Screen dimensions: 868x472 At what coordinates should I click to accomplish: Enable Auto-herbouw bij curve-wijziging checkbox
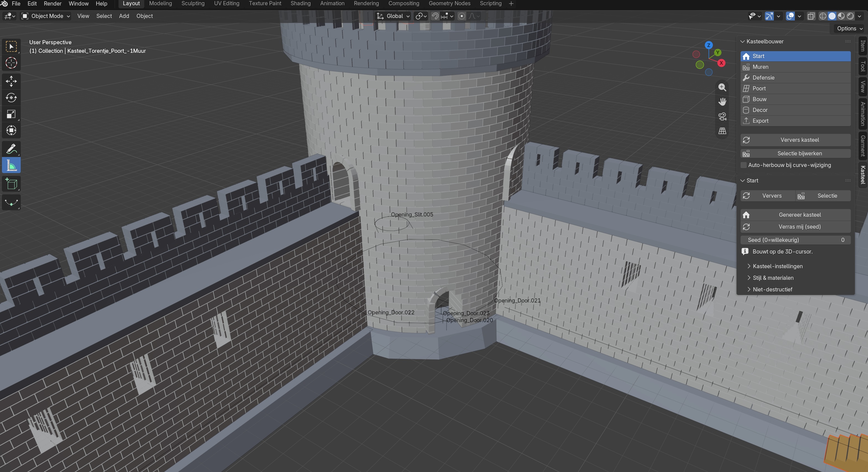click(x=744, y=165)
